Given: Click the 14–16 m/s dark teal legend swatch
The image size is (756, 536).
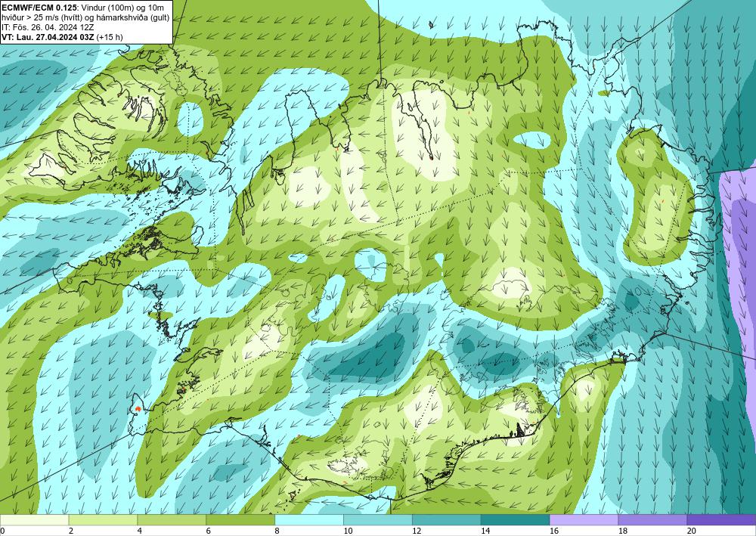Looking at the screenshot, I should click(x=516, y=520).
